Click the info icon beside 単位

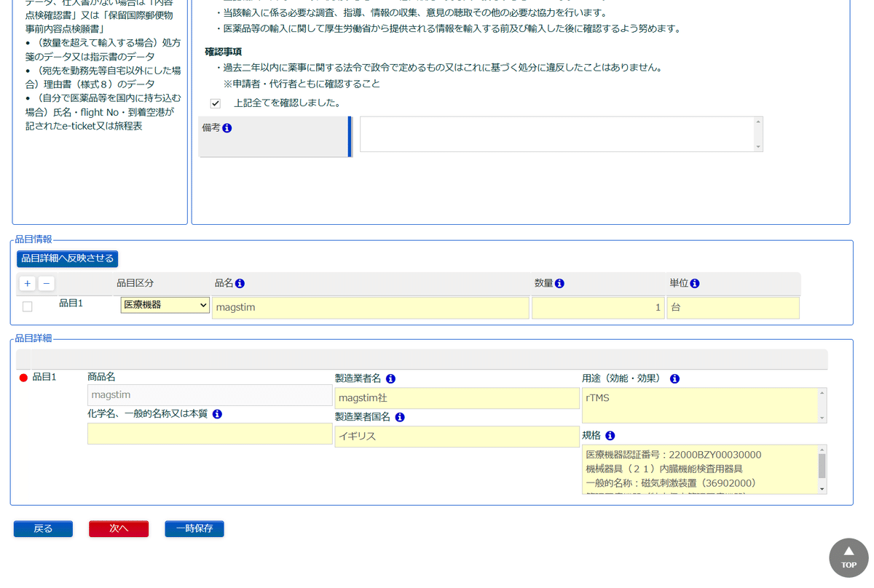(695, 284)
